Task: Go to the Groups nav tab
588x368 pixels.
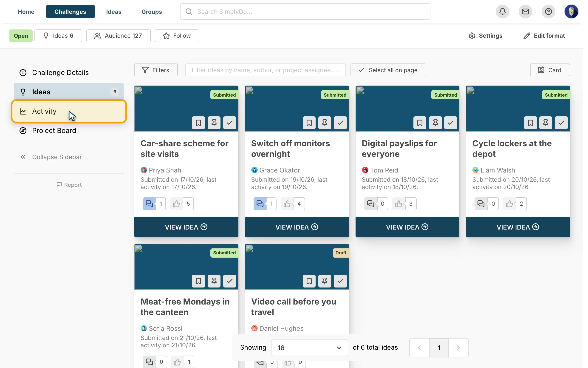Action: pos(152,11)
